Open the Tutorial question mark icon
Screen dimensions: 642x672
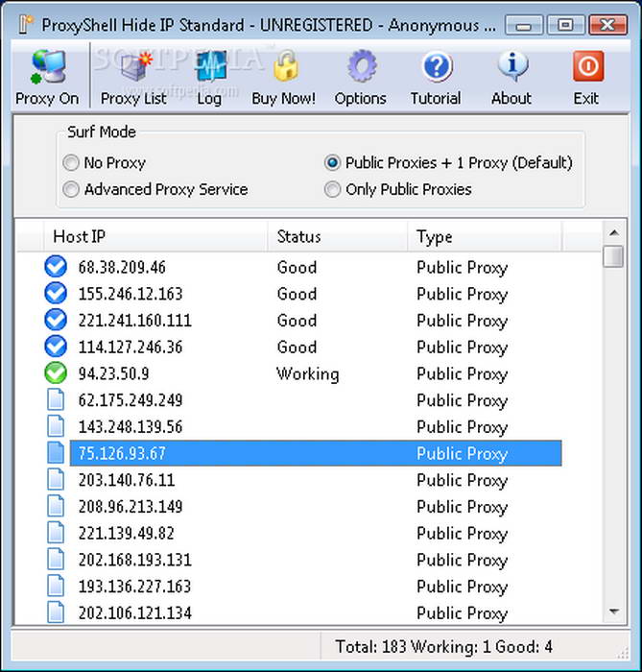(438, 66)
